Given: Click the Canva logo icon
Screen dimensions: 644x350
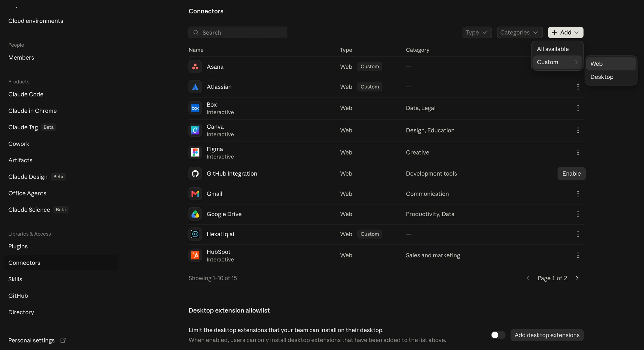Looking at the screenshot, I should [x=195, y=130].
